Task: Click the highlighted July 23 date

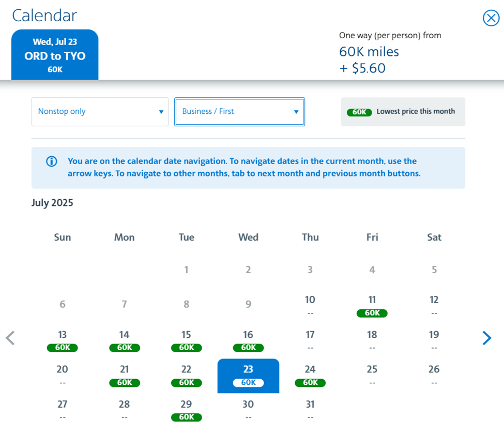Action: [x=248, y=376]
